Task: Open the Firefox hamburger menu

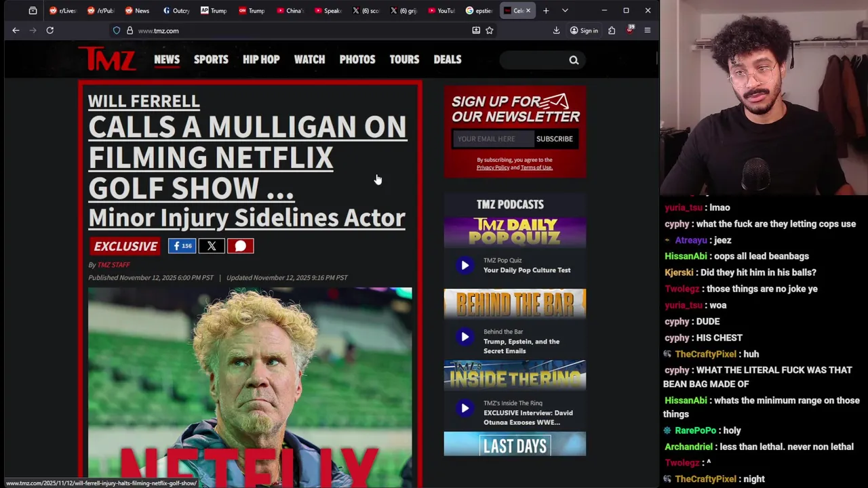Action: (x=647, y=30)
